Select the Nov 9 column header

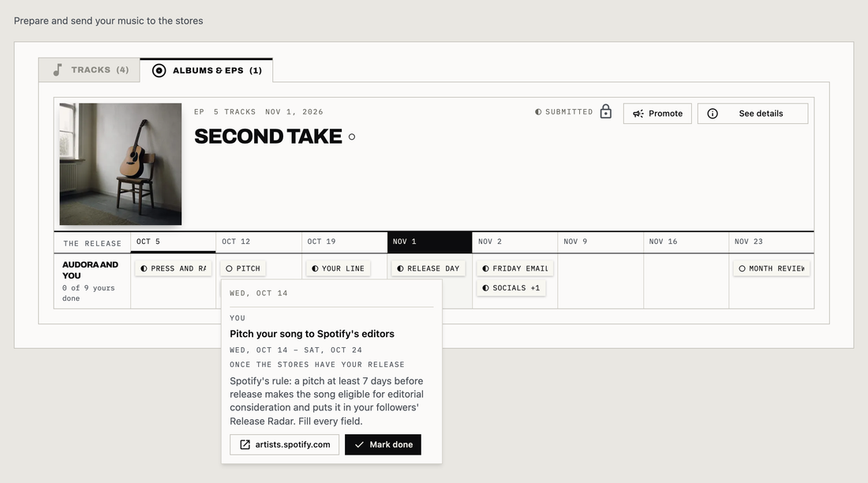point(600,241)
